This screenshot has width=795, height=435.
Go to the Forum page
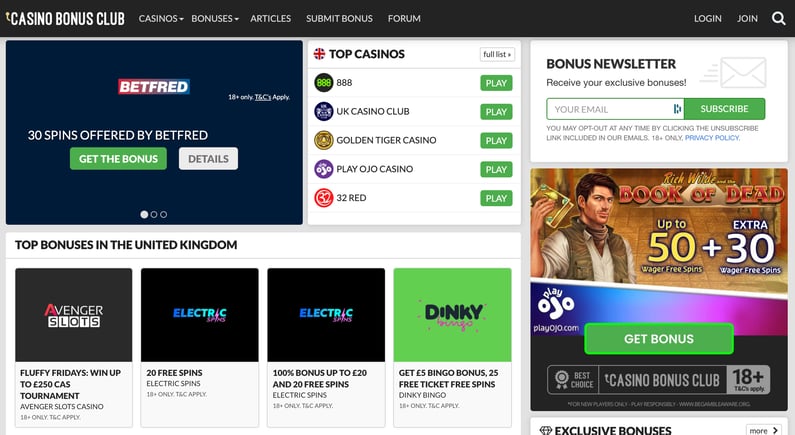[x=404, y=18]
